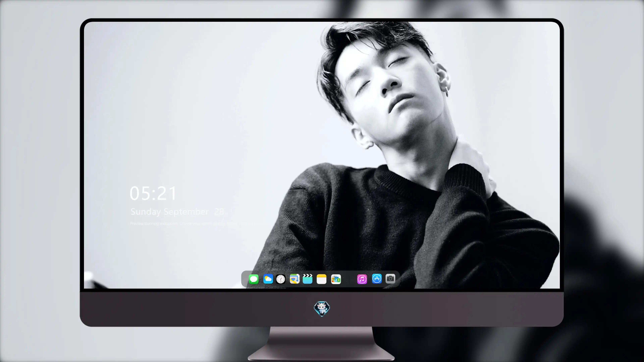Open the colorful photo gallery dock icon
The width and height of the screenshot is (644, 362).
click(336, 279)
